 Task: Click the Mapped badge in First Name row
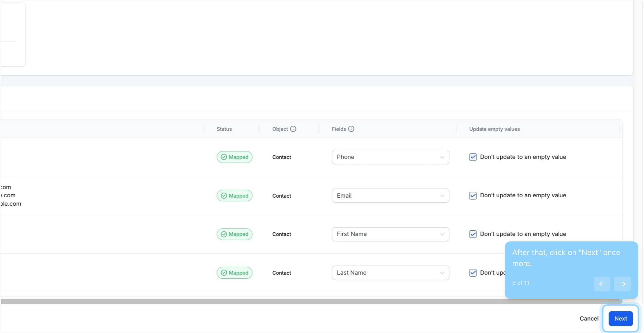(234, 234)
